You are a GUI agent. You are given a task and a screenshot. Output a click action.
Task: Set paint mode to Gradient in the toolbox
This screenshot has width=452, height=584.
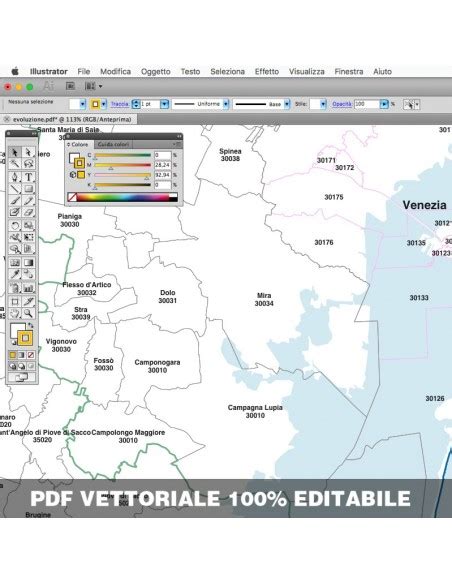(x=22, y=355)
